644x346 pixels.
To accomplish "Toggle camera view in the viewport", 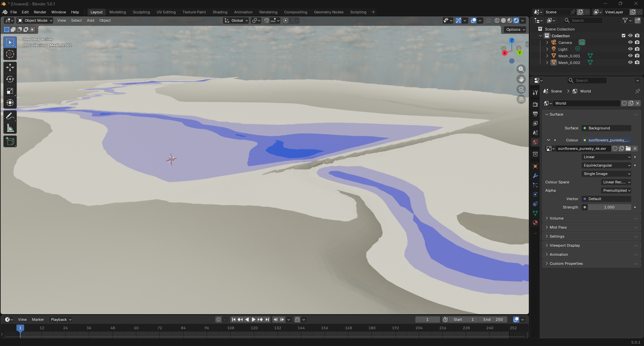I will tap(521, 90).
